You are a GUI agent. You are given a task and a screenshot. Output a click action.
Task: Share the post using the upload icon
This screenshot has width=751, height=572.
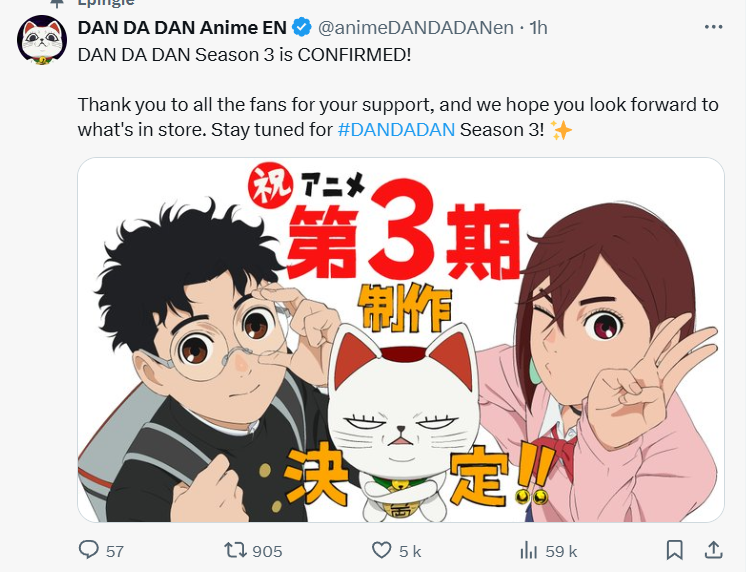tap(713, 550)
